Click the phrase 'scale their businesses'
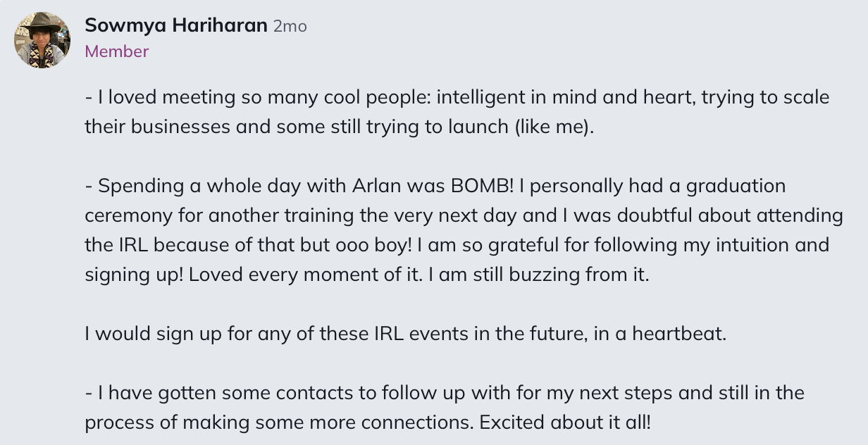Viewport: 868px width, 445px height. 457,112
